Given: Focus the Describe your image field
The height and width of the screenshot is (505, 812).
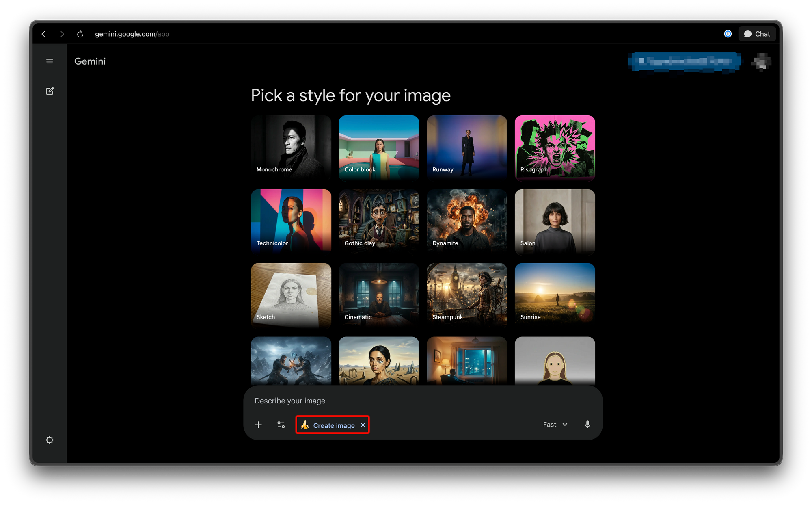Looking at the screenshot, I should [422, 401].
